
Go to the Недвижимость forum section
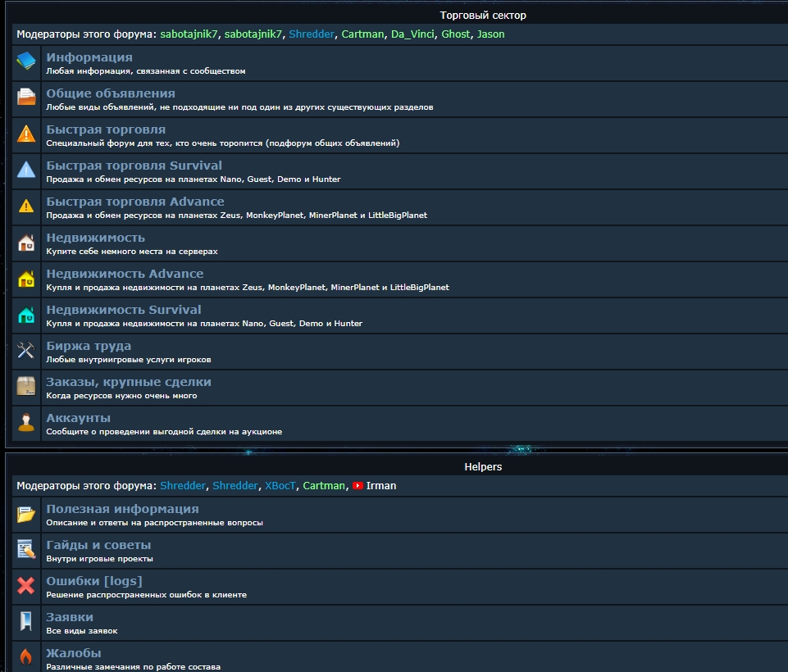coord(95,238)
